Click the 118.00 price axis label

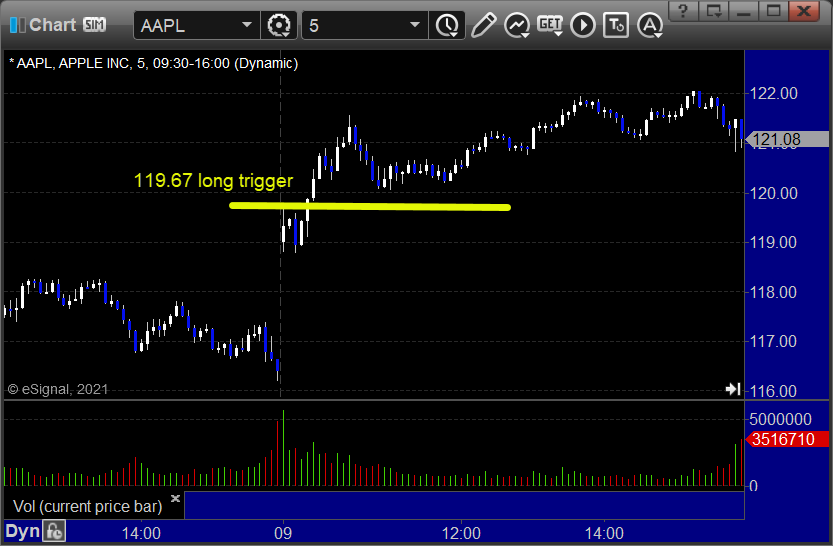[x=774, y=292]
